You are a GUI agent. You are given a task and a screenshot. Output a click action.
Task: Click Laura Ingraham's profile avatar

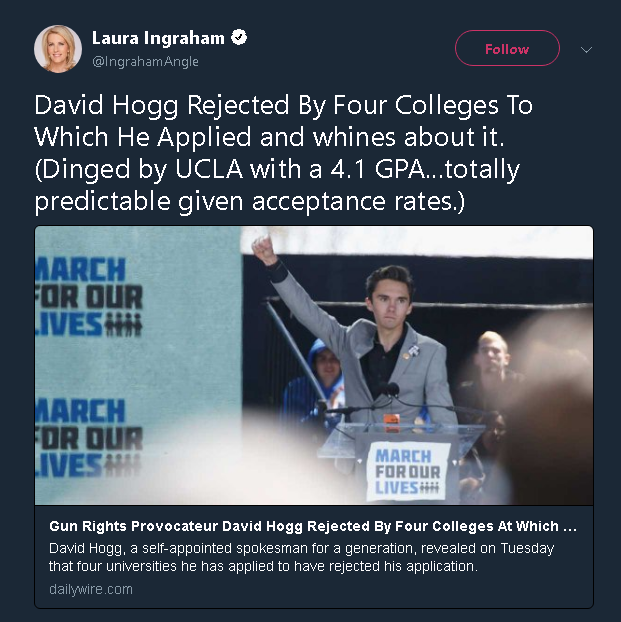coord(57,48)
